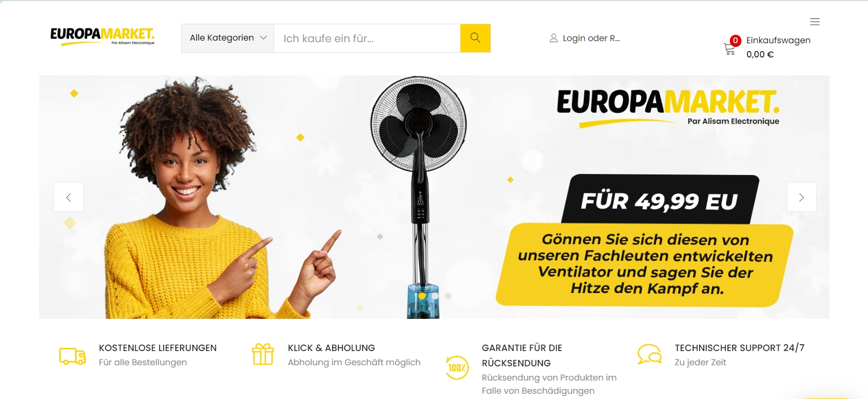The width and height of the screenshot is (868, 399).
Task: Open the Login oder R... link
Action: click(591, 38)
